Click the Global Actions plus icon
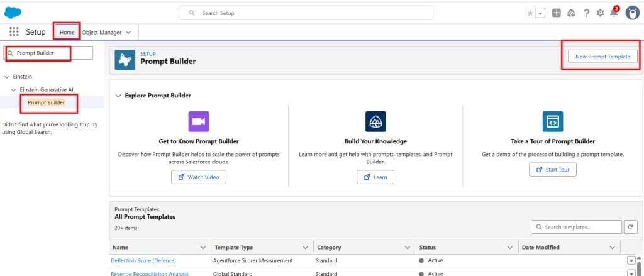Screen dimensions: 644x276 [x=557, y=13]
